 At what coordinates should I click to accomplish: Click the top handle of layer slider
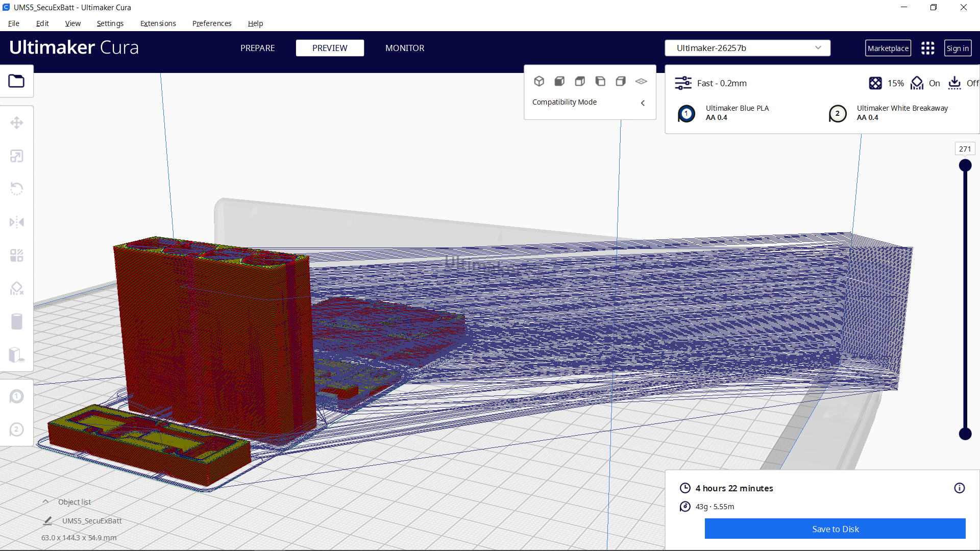pos(965,165)
